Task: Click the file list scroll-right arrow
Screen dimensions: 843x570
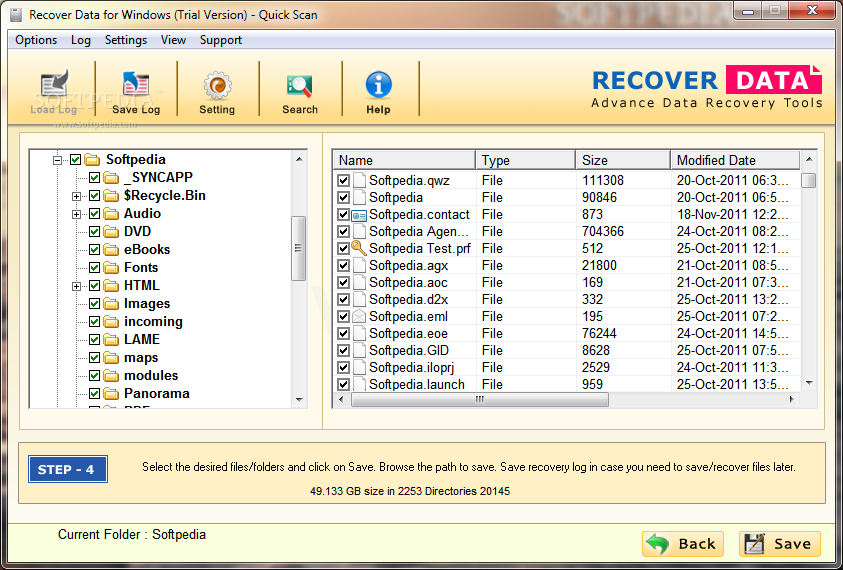Action: pyautogui.click(x=791, y=400)
